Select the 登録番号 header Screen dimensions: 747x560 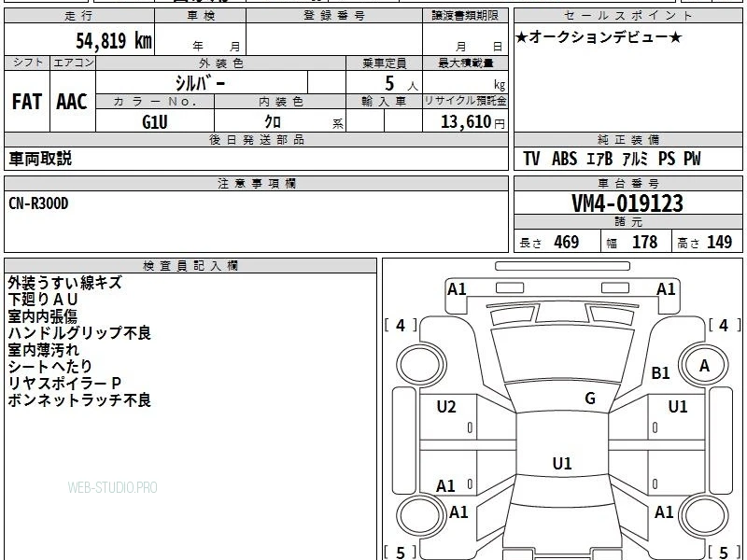pos(334,16)
